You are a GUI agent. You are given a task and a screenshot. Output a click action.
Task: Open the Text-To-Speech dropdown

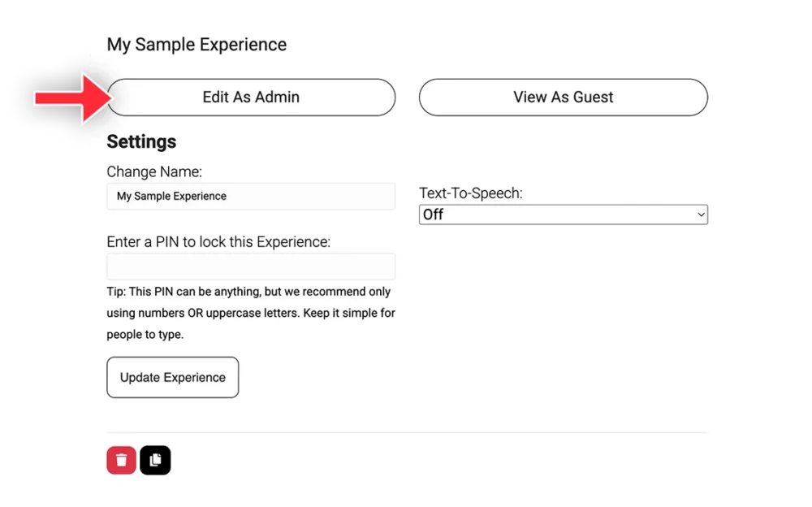pyautogui.click(x=564, y=214)
